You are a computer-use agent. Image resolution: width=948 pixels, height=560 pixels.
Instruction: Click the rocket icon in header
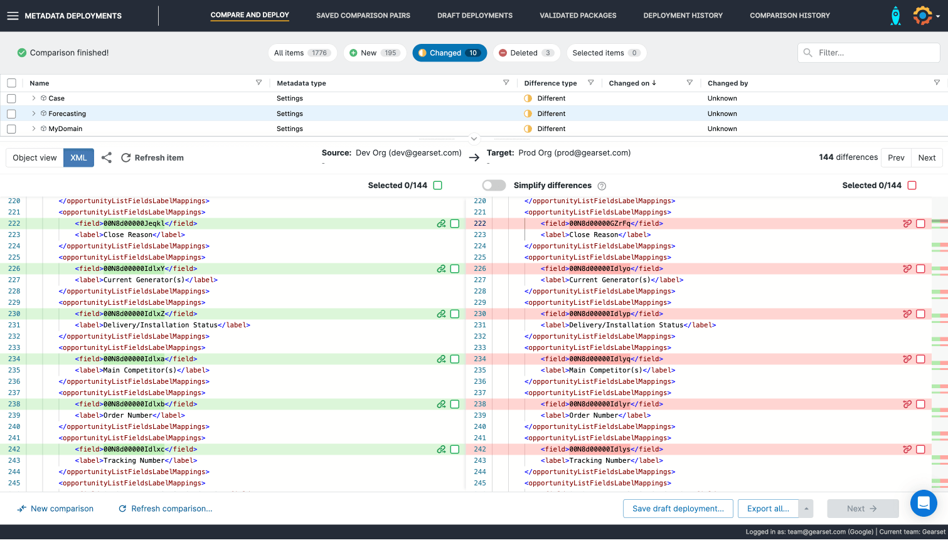(895, 16)
